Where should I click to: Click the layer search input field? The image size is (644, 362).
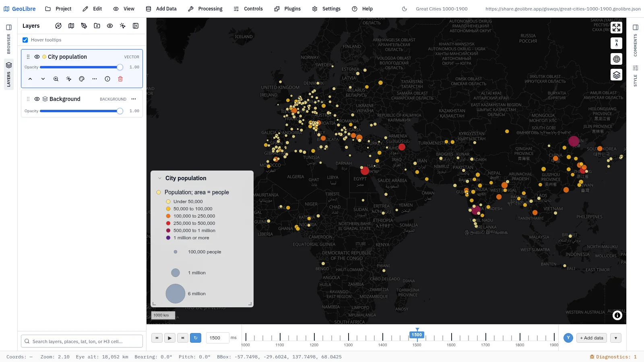coord(82,341)
